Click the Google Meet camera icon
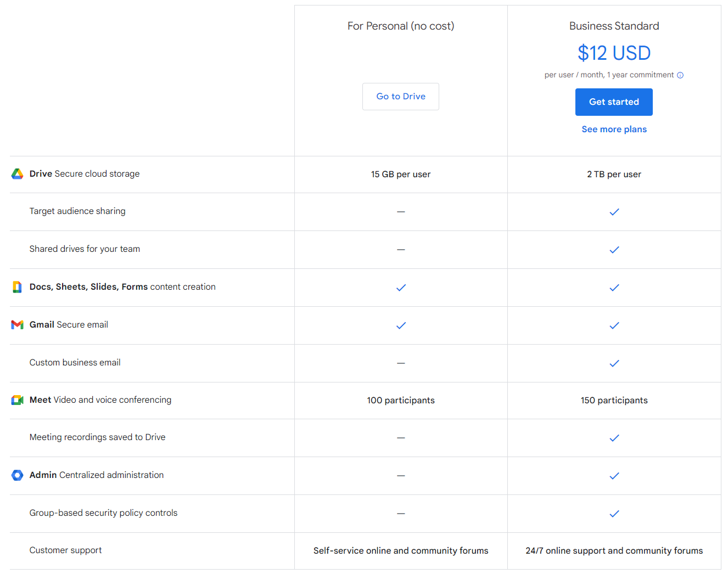This screenshot has height=574, width=728. [17, 400]
